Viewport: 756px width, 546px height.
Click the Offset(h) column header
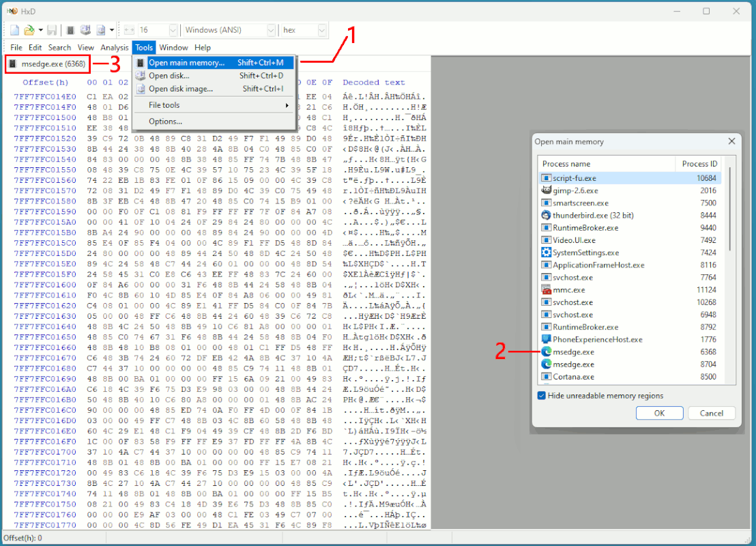pyautogui.click(x=45, y=83)
